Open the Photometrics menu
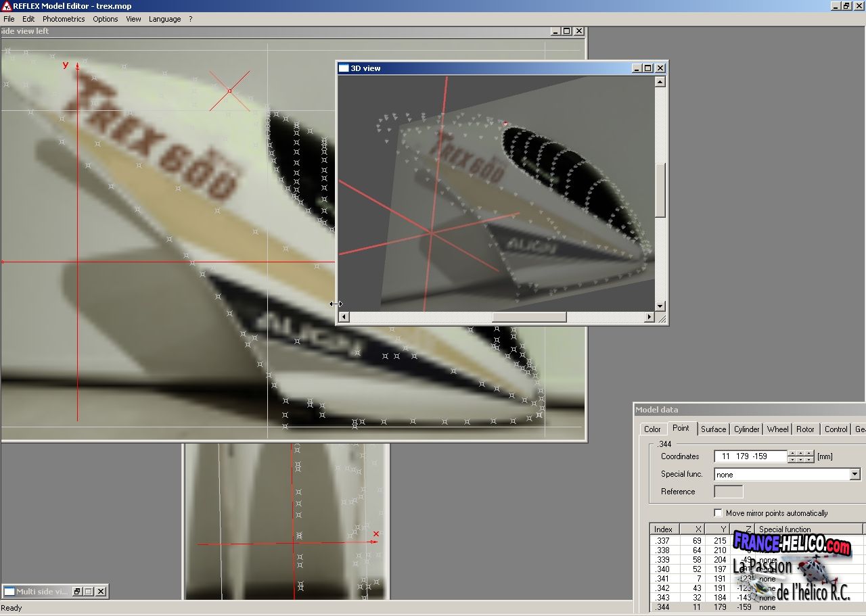This screenshot has width=866, height=616. click(64, 19)
